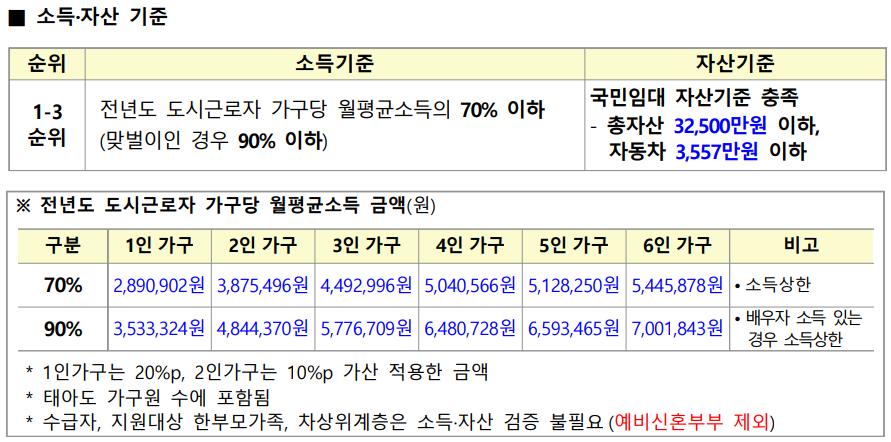
Task: Click the 70% row label
Action: point(63,285)
